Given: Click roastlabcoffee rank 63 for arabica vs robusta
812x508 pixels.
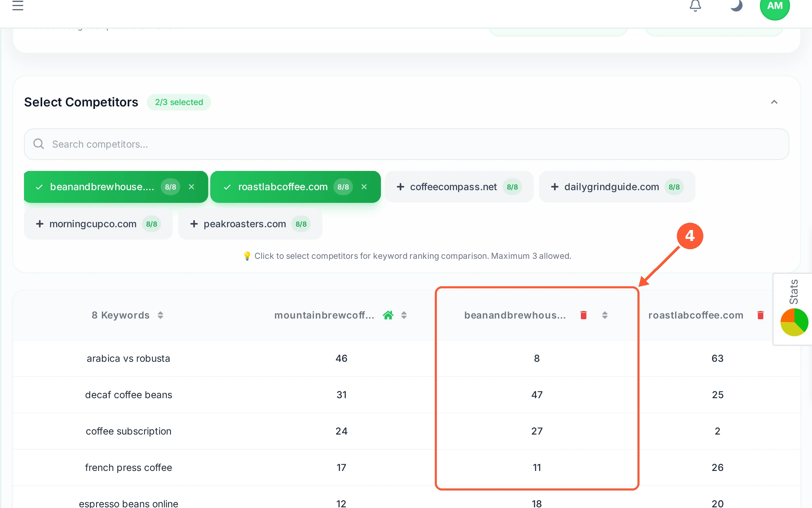Looking at the screenshot, I should tap(717, 358).
